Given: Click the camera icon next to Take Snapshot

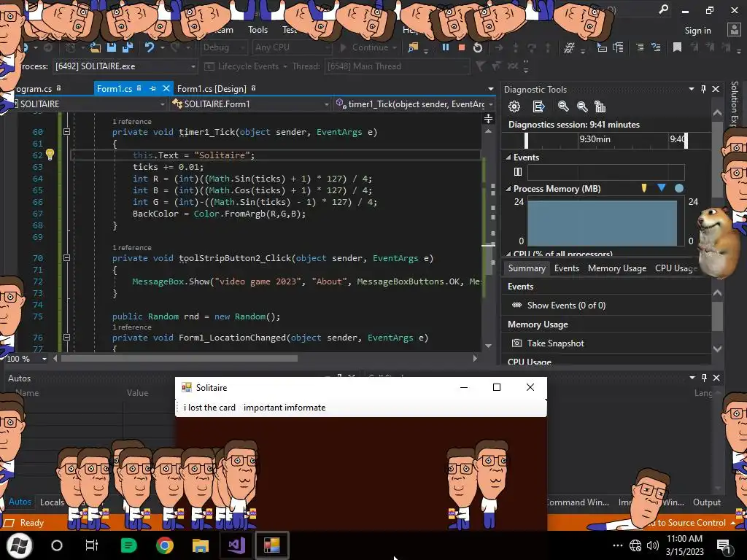Looking at the screenshot, I should coord(516,343).
